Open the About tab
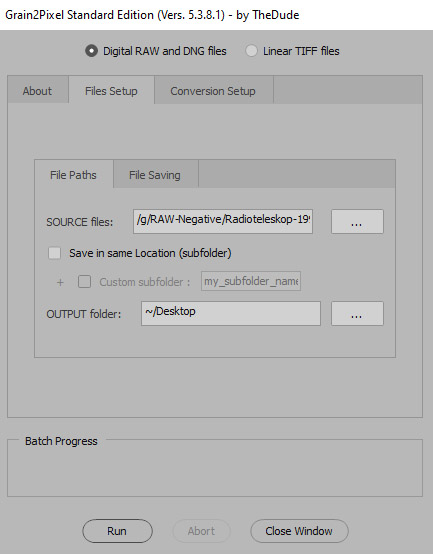Viewport: 433px width, 554px height. coord(37,91)
